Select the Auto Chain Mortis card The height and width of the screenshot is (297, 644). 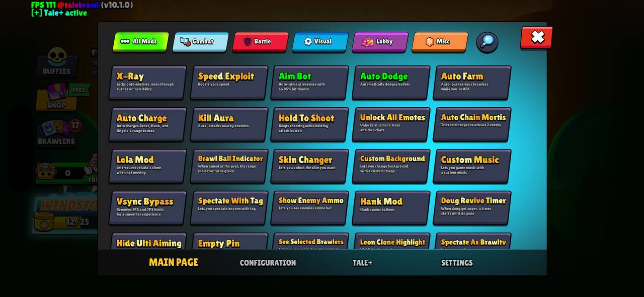tap(472, 124)
